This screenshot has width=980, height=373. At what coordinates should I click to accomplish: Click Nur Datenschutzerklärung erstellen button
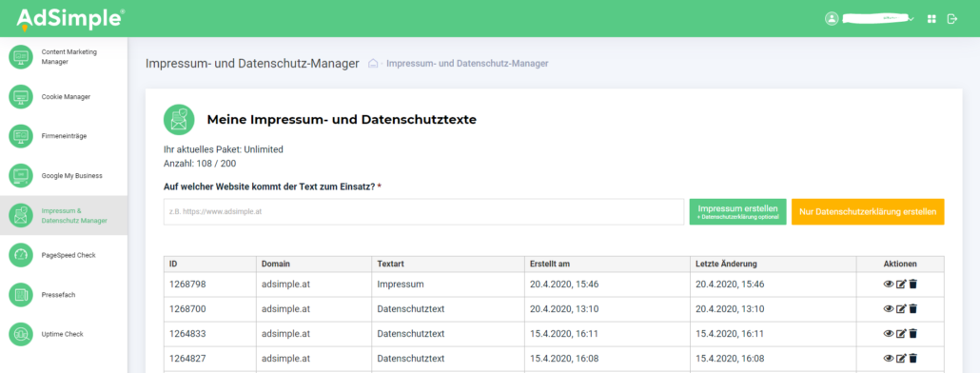click(868, 212)
